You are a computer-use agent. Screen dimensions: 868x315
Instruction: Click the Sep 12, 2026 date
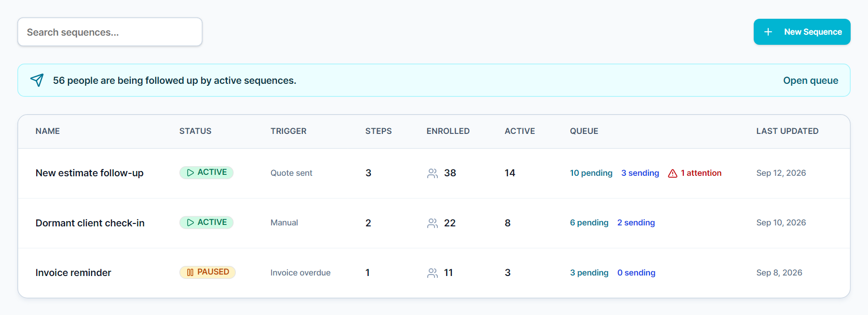click(781, 173)
